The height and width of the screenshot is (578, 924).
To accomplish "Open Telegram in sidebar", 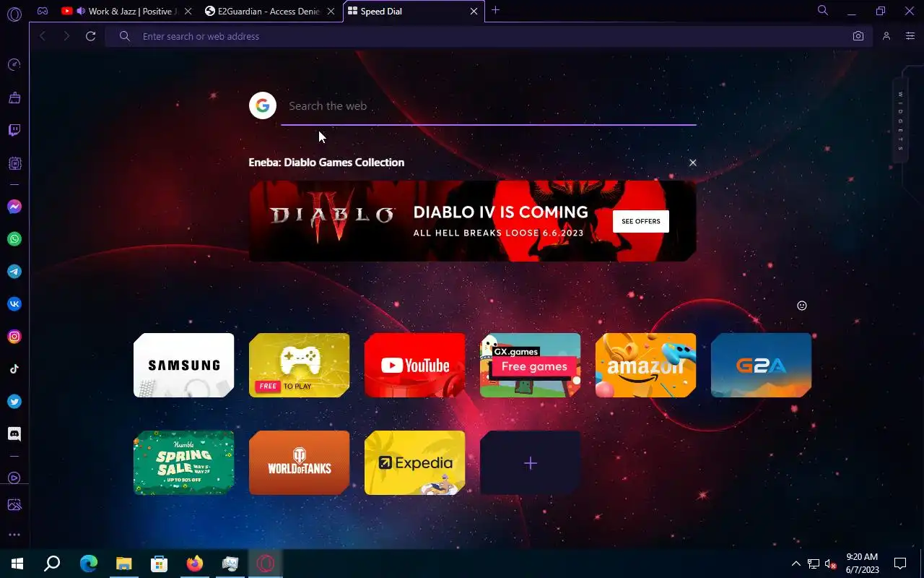I will point(14,272).
